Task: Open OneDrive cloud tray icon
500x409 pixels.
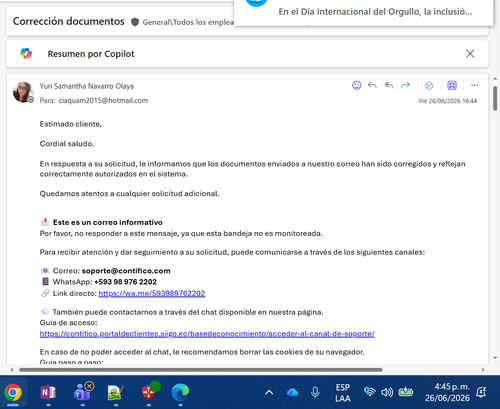Action: point(292,392)
